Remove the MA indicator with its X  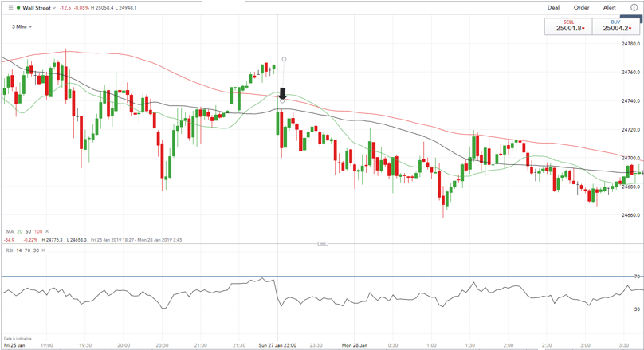point(47,232)
